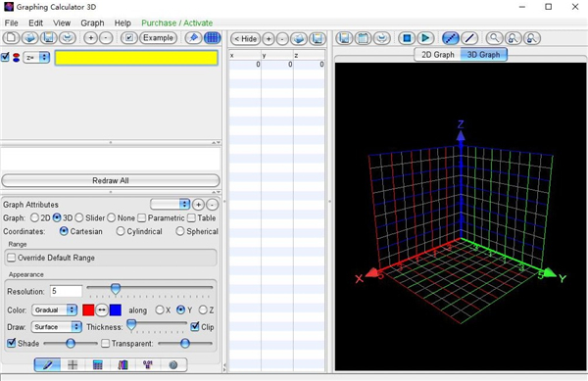Open the z= equation type dropdown

[36, 58]
